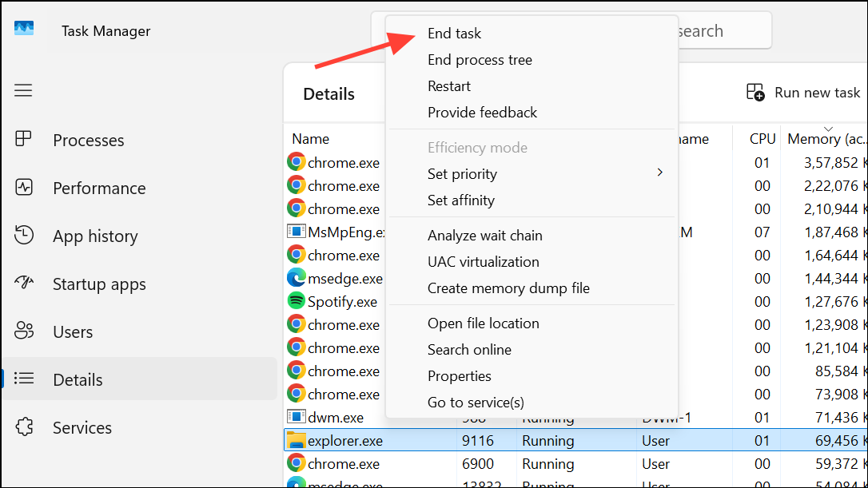Click the Users icon in sidebar

23,331
